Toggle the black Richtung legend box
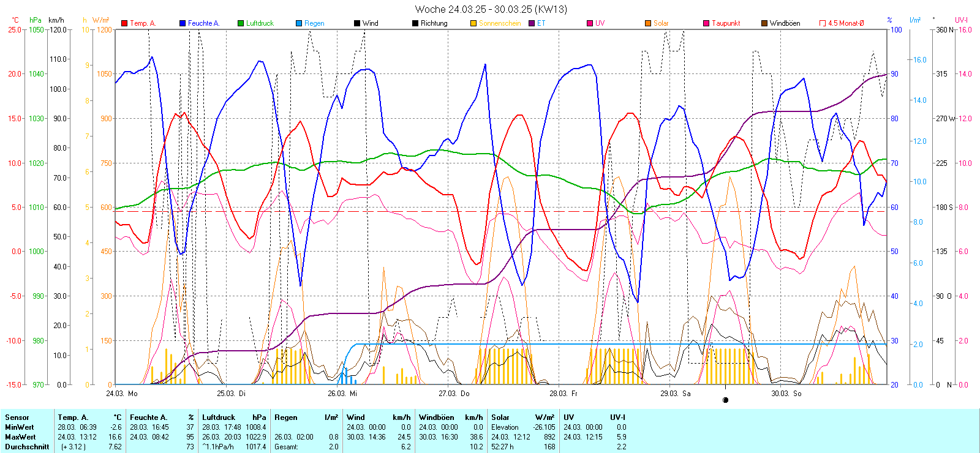The height and width of the screenshot is (453, 980). click(x=415, y=23)
